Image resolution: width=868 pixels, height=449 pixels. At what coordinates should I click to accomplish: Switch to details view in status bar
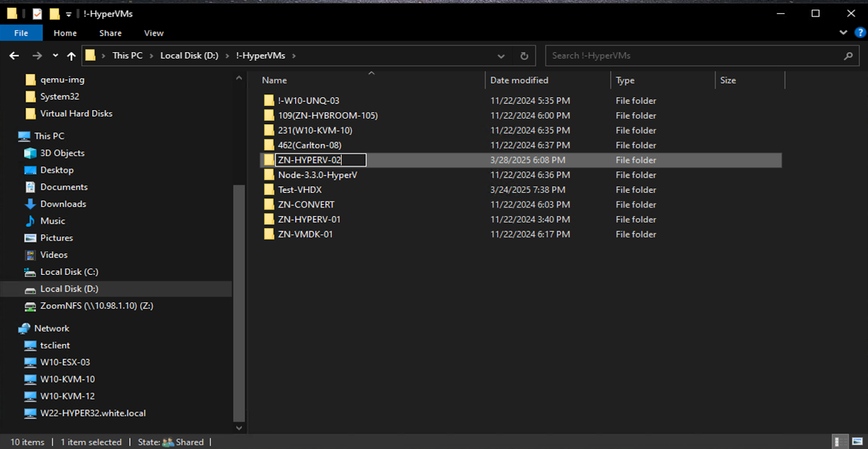pyautogui.click(x=838, y=441)
